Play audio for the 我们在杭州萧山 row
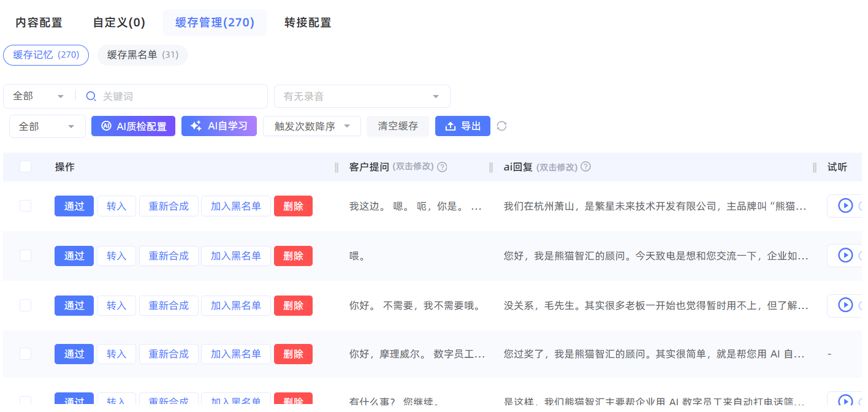 [845, 206]
